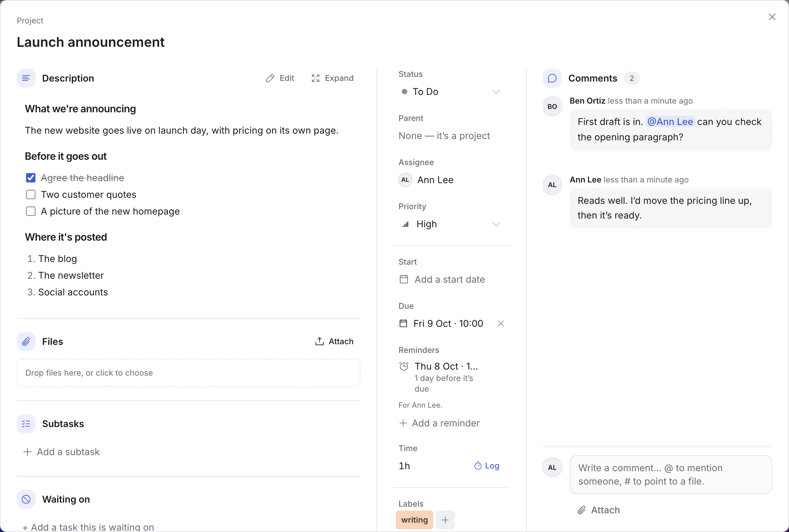789x532 pixels.
Task: Check Two customer quotes
Action: click(31, 194)
